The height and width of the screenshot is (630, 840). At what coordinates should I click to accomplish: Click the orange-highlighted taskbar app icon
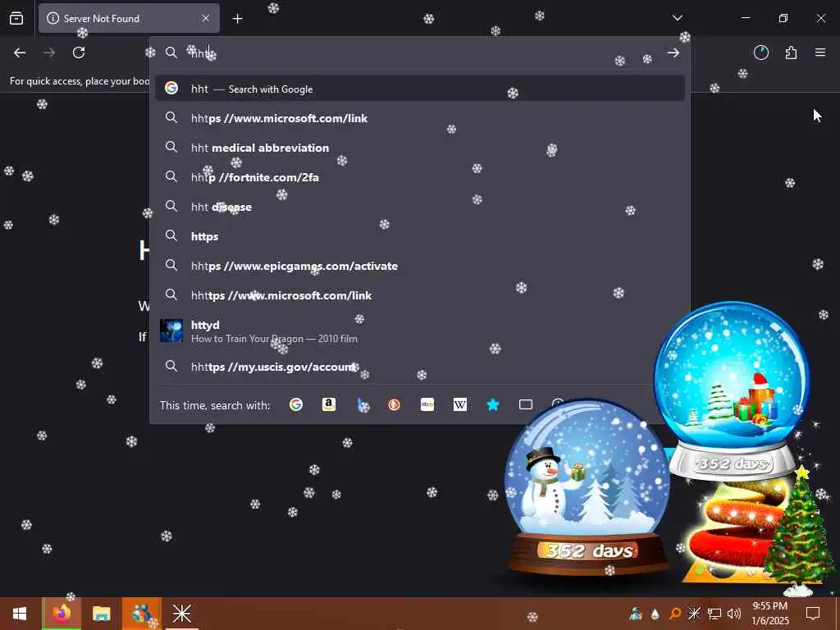click(141, 614)
